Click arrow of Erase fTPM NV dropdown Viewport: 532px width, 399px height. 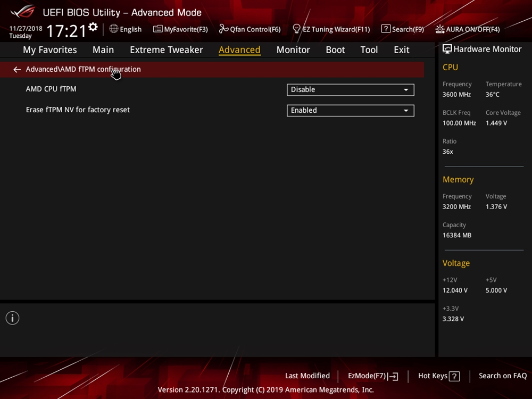click(406, 111)
